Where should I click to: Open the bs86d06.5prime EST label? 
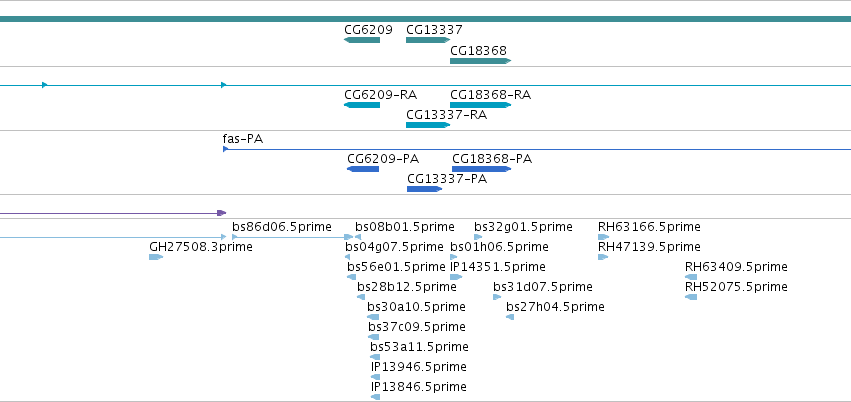282,226
